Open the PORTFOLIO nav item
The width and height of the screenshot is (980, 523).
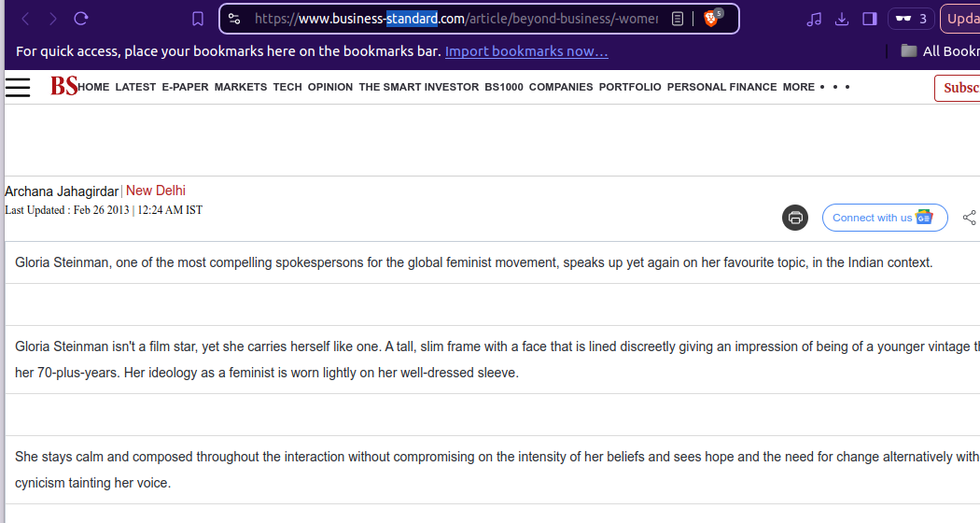(x=630, y=87)
